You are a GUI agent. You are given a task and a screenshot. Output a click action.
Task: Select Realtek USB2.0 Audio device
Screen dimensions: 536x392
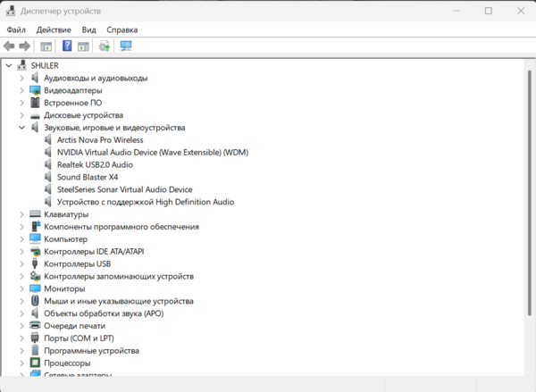[95, 164]
